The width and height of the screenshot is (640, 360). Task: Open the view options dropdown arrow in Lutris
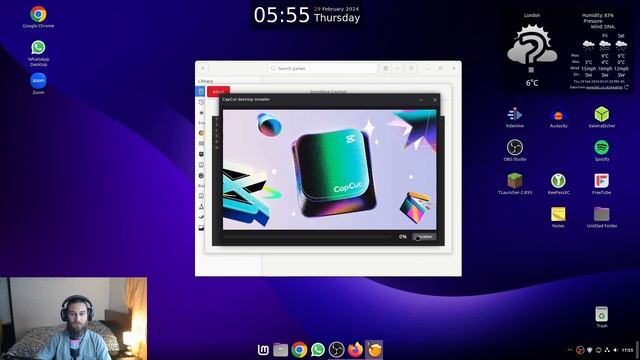pos(397,68)
